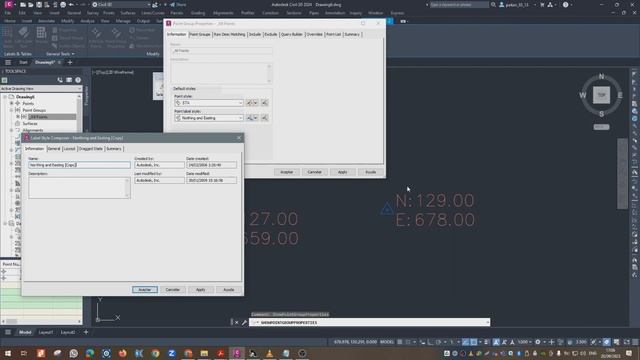Click the Open folder icon in quick access toolbar
This screenshot has width=640, height=360.
tap(31, 5)
